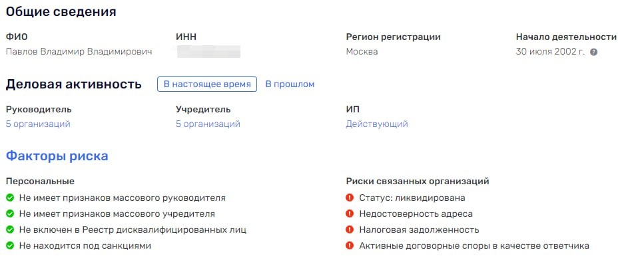
Task: Open the «Действующий» sole proprietor link
Action: (x=376, y=124)
